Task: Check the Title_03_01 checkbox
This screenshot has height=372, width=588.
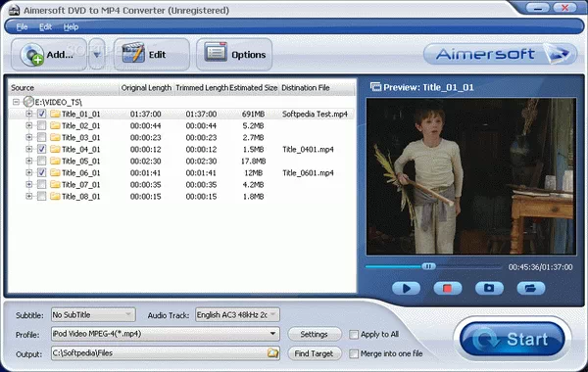Action: point(41,137)
